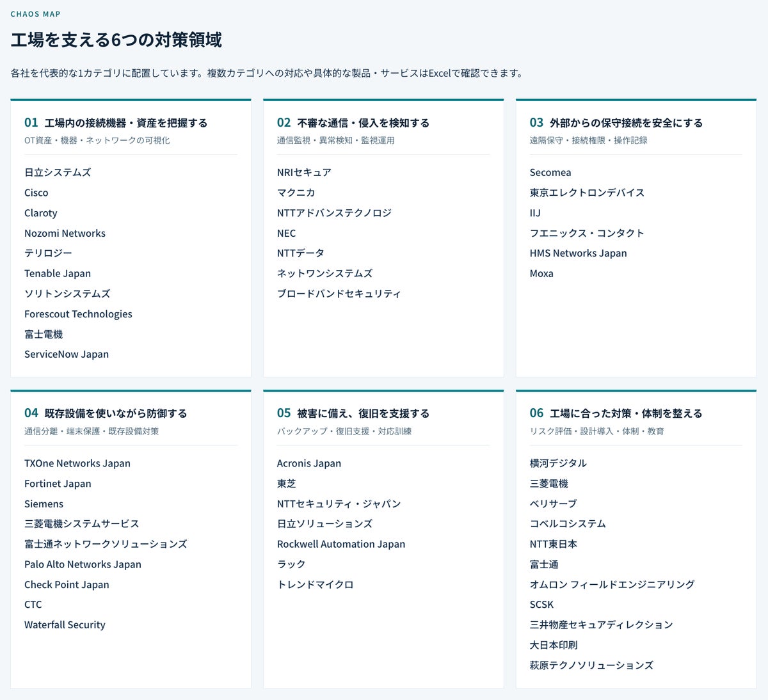The width and height of the screenshot is (768, 700).
Task: Click heading 被害に備え、復旧を支援する
Action: click(x=364, y=413)
